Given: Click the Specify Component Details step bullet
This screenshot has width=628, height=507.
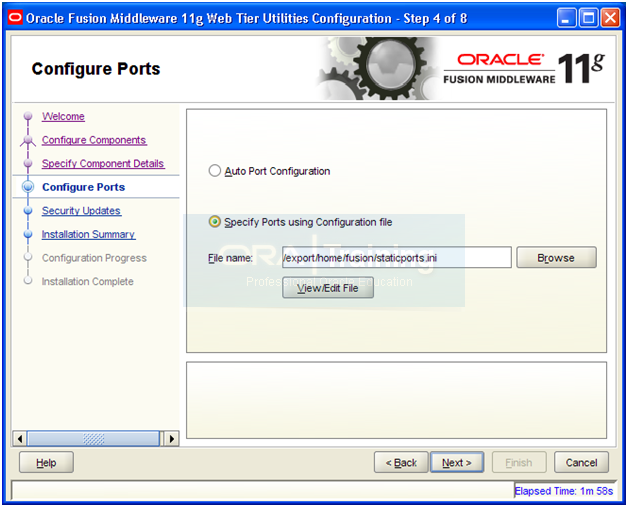Looking at the screenshot, I should click(28, 163).
